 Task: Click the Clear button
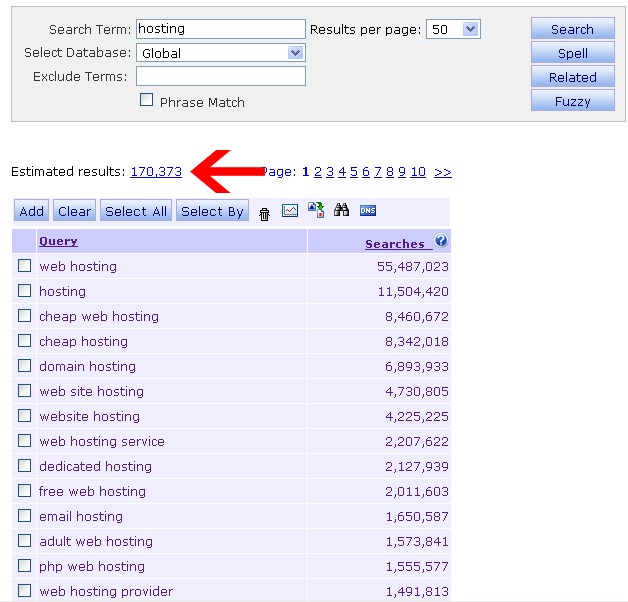74,211
